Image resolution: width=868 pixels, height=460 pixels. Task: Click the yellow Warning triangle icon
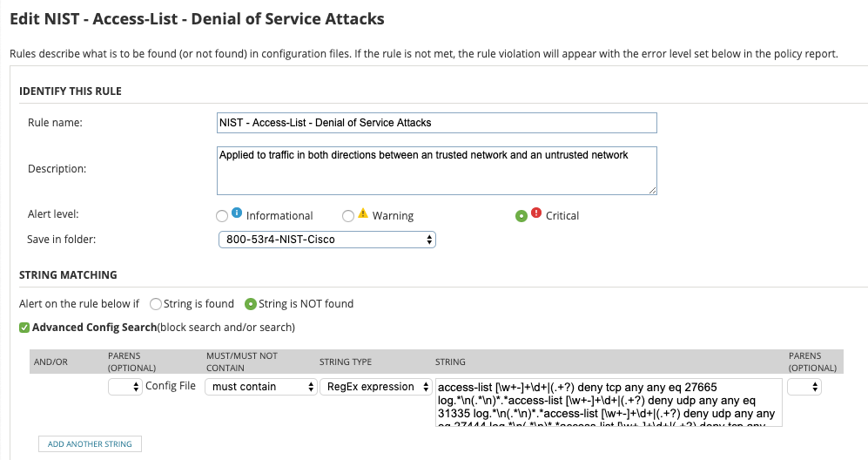363,213
